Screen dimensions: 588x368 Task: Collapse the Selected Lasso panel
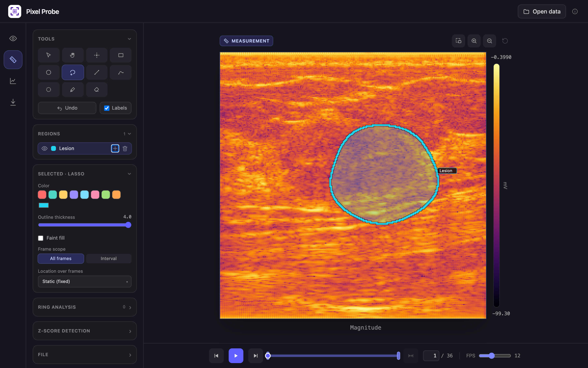129,174
